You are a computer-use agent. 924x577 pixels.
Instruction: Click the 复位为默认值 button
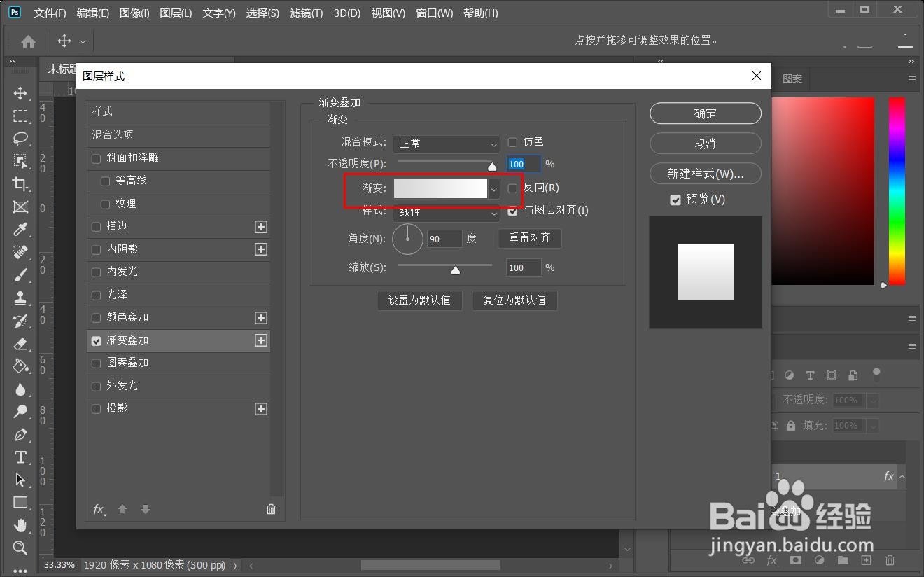[514, 300]
